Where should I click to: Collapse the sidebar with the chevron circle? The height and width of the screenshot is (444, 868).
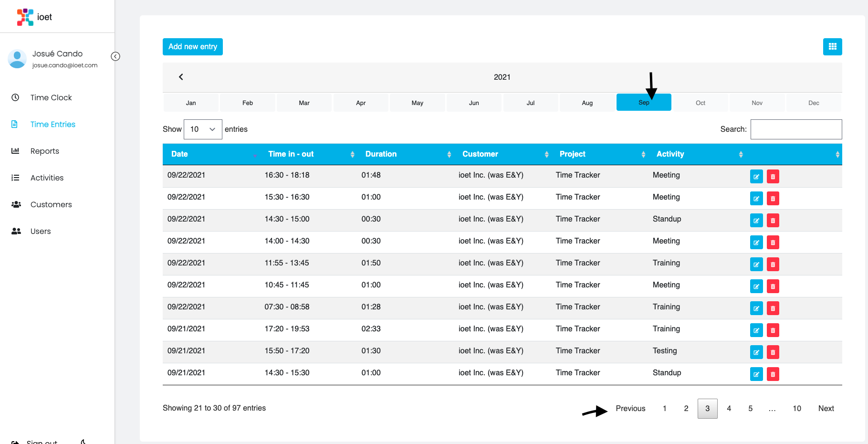(x=115, y=56)
